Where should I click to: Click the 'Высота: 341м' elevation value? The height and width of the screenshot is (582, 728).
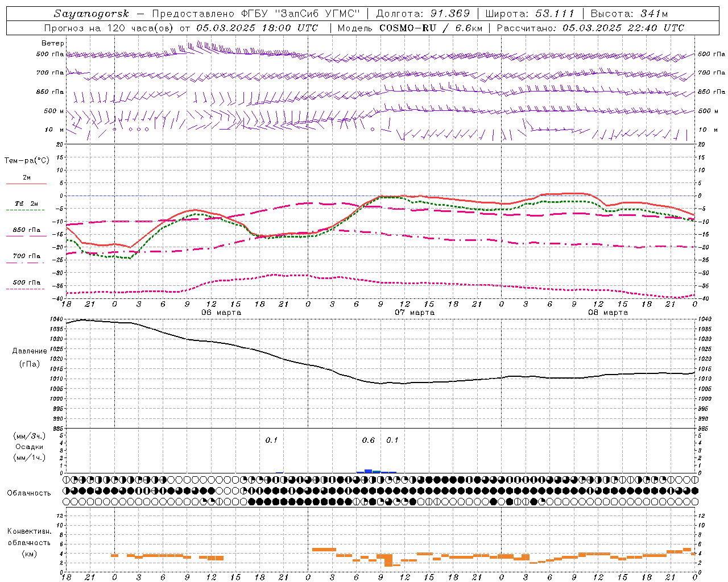tap(629, 14)
